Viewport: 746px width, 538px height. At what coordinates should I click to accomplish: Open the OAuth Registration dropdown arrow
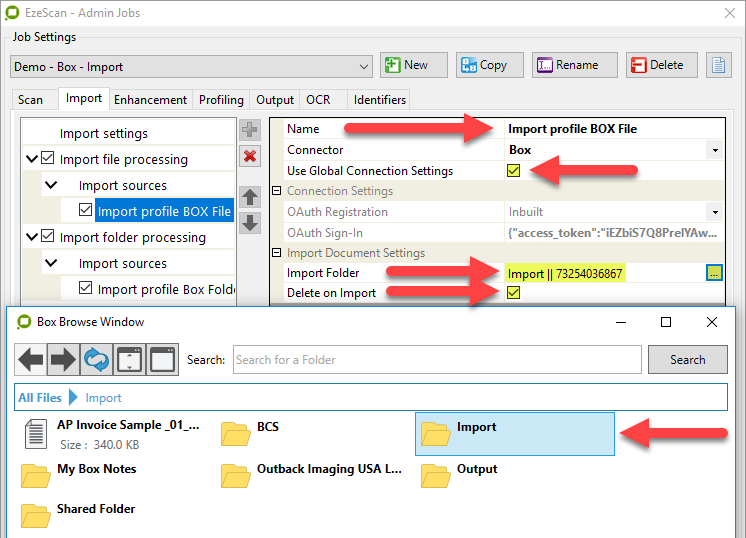715,212
